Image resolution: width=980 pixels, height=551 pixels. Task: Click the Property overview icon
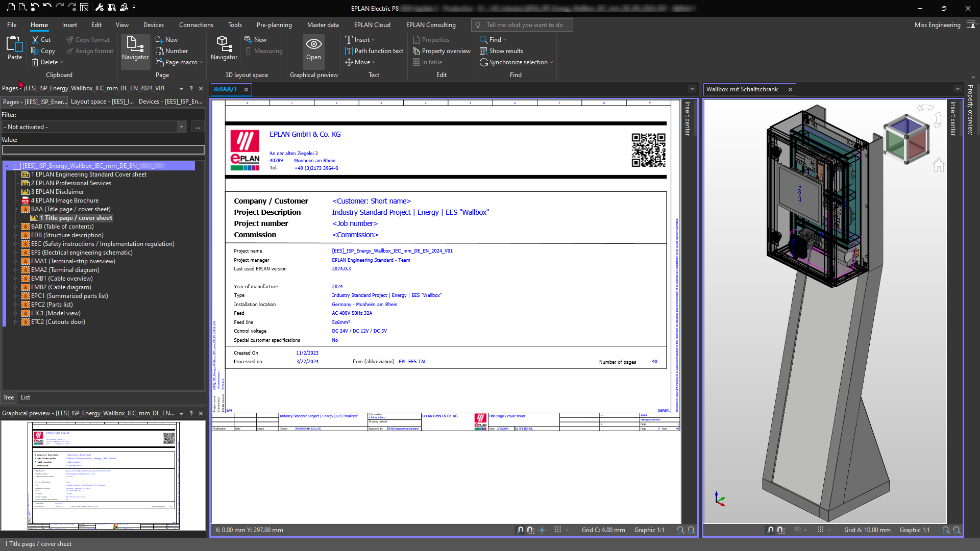(x=416, y=51)
